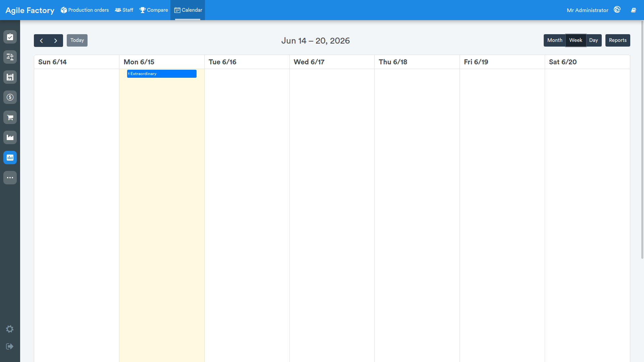Open Reports
Viewport: 644px width, 362px height.
pyautogui.click(x=618, y=40)
